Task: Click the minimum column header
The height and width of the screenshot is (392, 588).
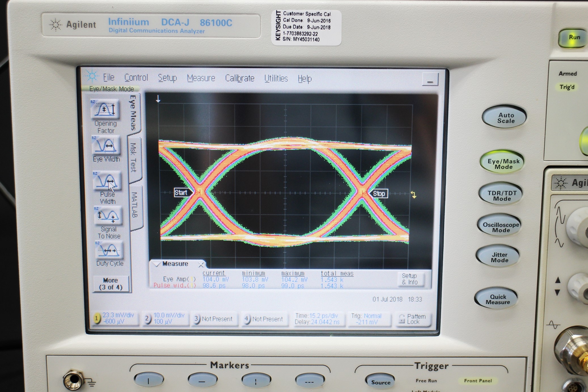Action: point(253,273)
